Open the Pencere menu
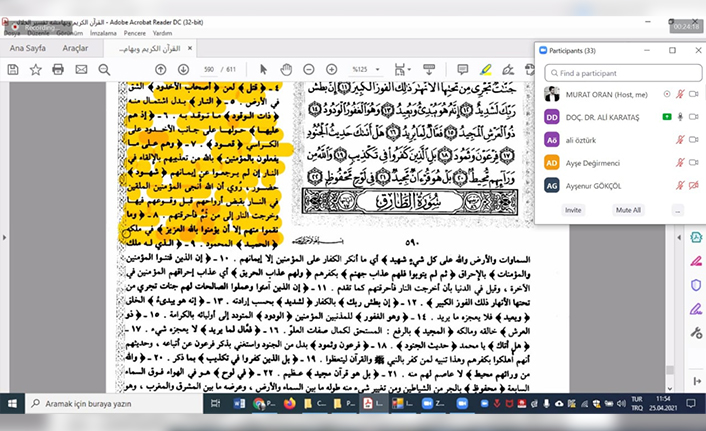706x431 pixels. click(135, 33)
